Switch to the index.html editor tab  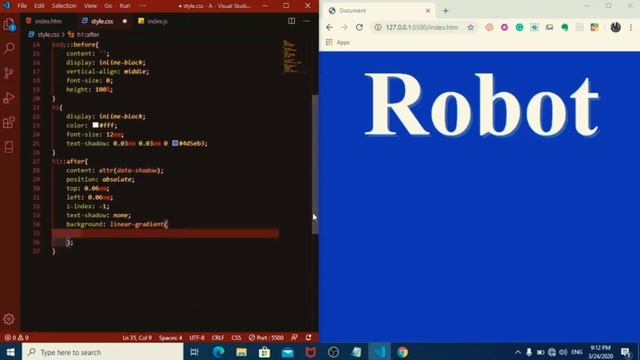pyautogui.click(x=48, y=21)
